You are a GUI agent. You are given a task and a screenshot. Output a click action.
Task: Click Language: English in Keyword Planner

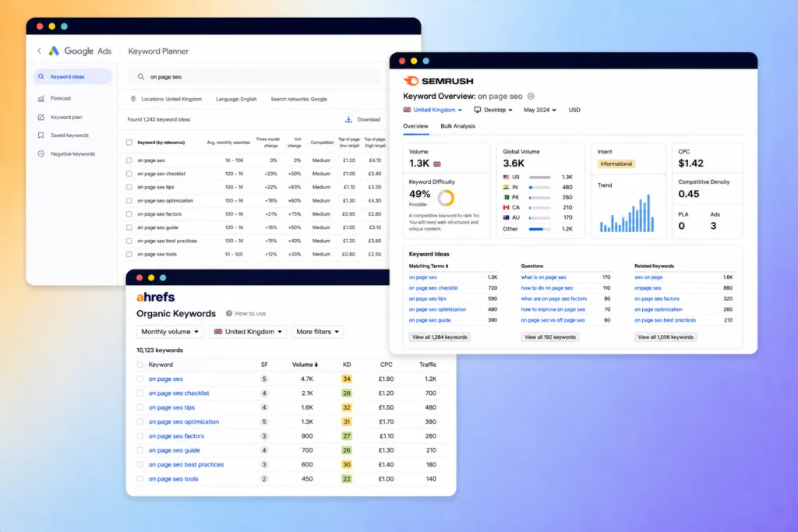tap(236, 99)
